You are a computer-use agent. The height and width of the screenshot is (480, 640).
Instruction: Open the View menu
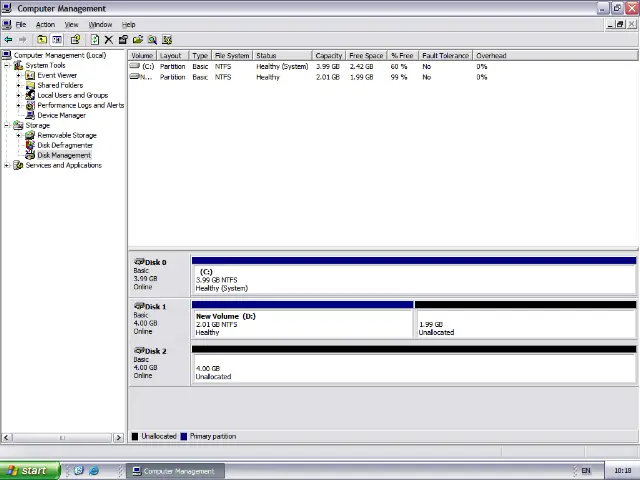pos(71,24)
